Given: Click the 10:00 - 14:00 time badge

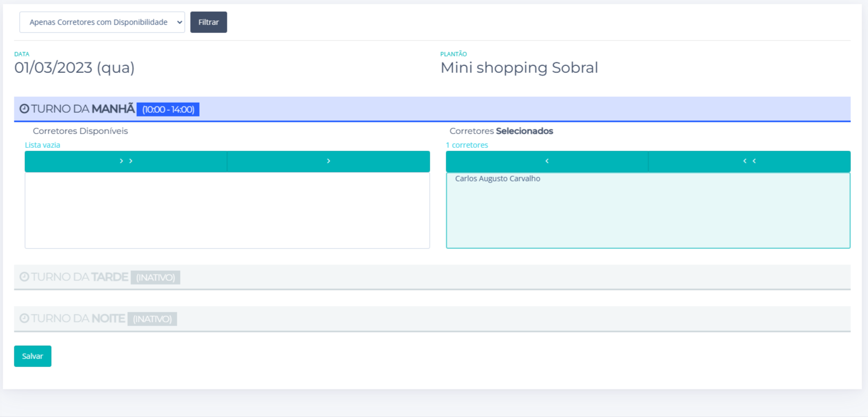Looking at the screenshot, I should point(168,110).
